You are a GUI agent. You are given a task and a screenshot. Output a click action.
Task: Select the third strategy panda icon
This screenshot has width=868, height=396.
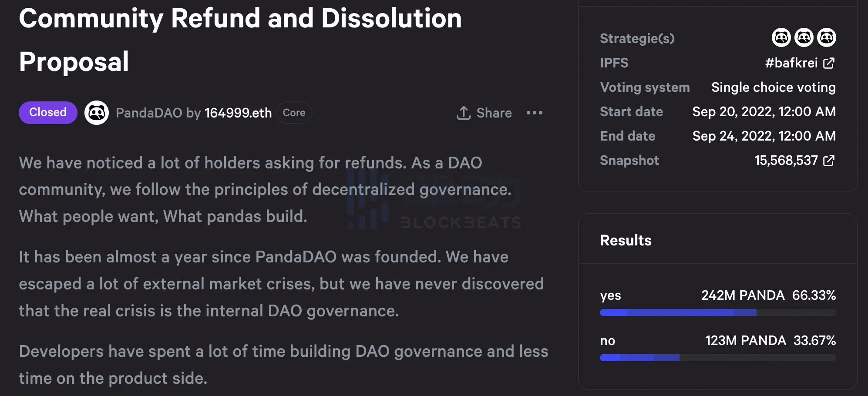coord(827,38)
